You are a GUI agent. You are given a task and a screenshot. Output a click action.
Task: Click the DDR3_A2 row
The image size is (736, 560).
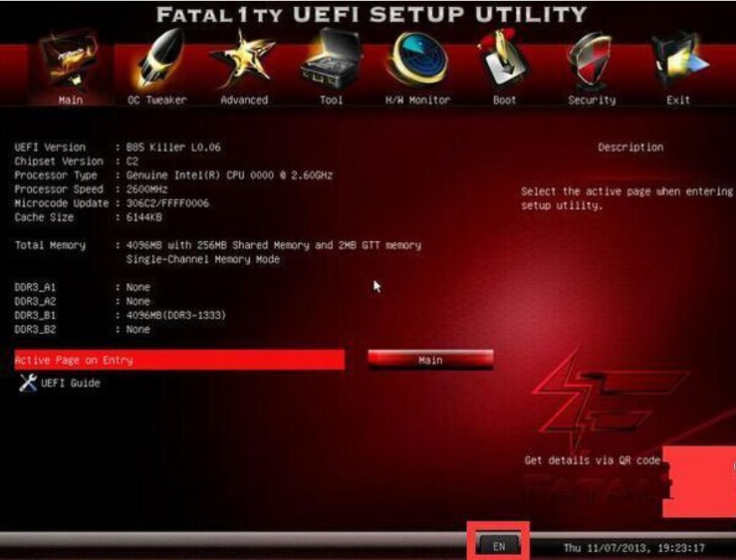tap(82, 302)
